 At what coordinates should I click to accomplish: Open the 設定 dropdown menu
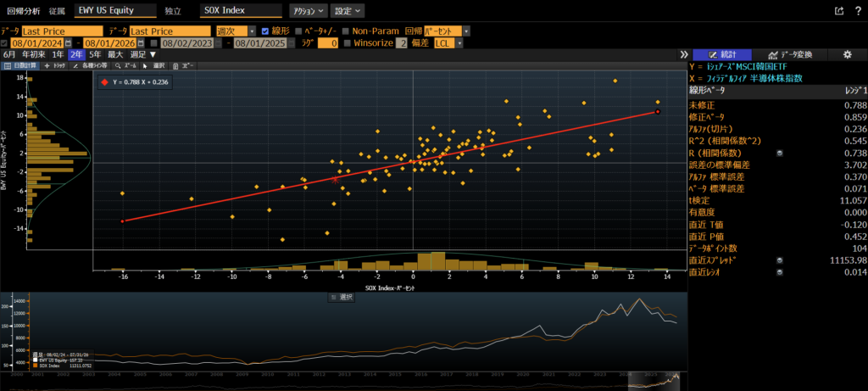(347, 10)
